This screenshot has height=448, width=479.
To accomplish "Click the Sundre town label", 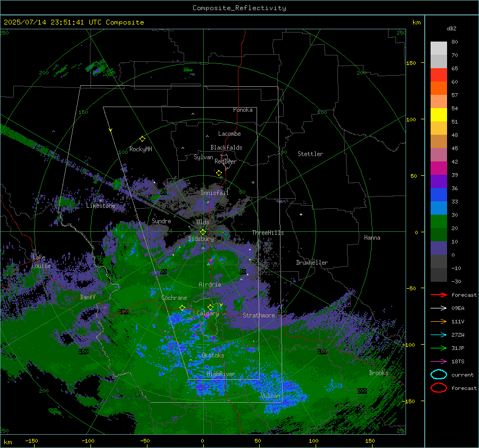I will pos(161,221).
